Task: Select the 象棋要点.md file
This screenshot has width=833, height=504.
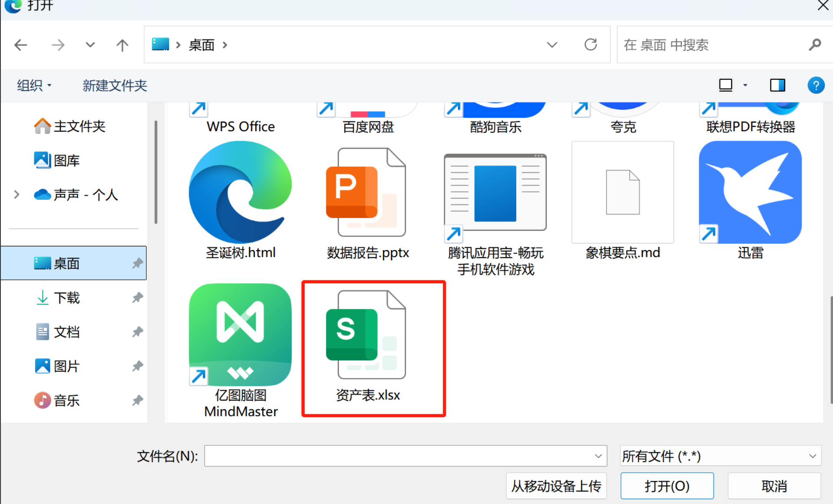Action: point(623,200)
